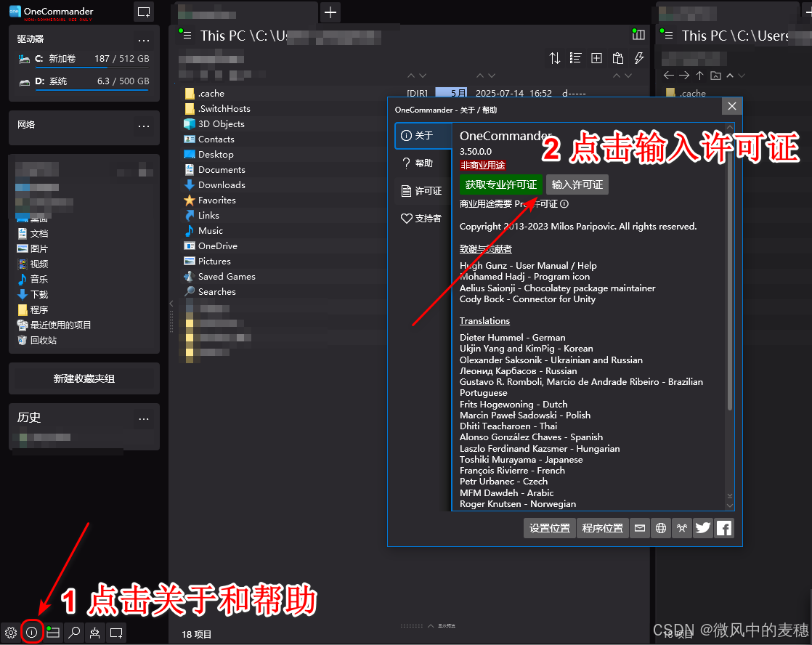Click the dim down chevron in right pane navigation
The width and height of the screenshot is (812, 645).
tap(742, 76)
